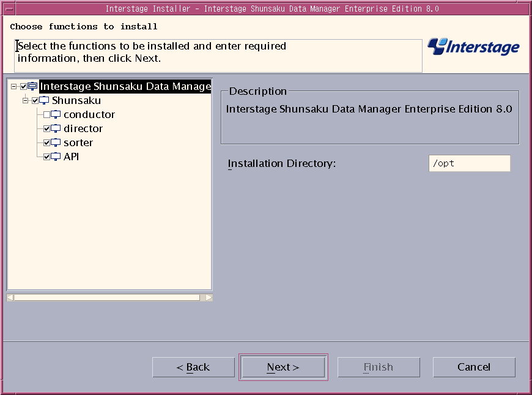Open the window menu icon in title bar
532x395 pixels.
(10, 9)
